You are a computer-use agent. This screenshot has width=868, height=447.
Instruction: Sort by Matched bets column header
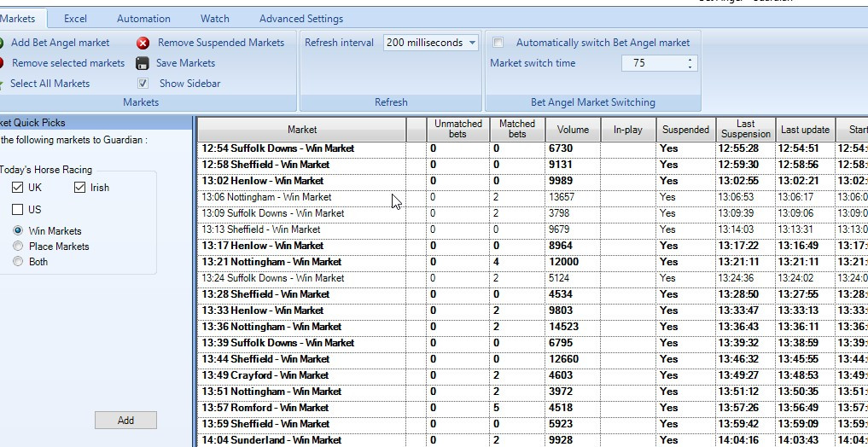point(517,130)
